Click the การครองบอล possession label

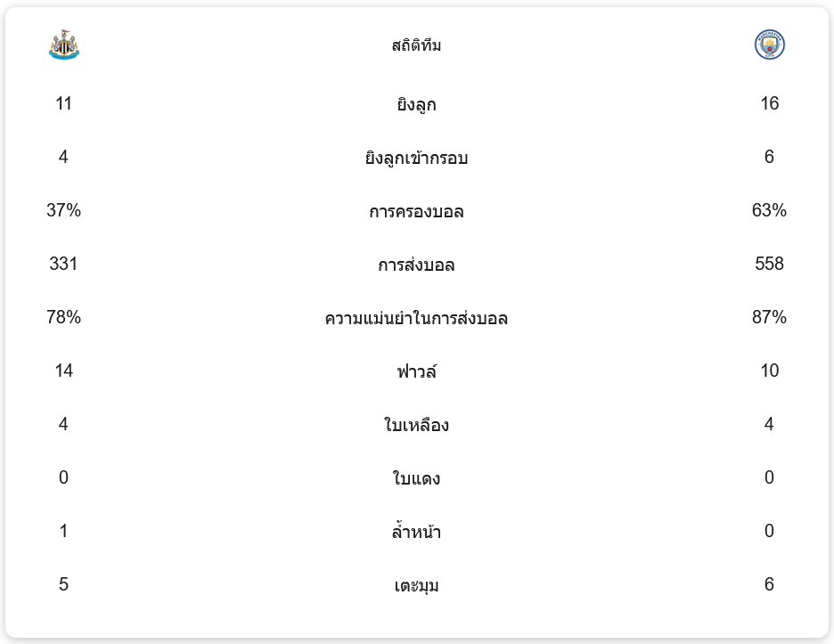(x=416, y=212)
